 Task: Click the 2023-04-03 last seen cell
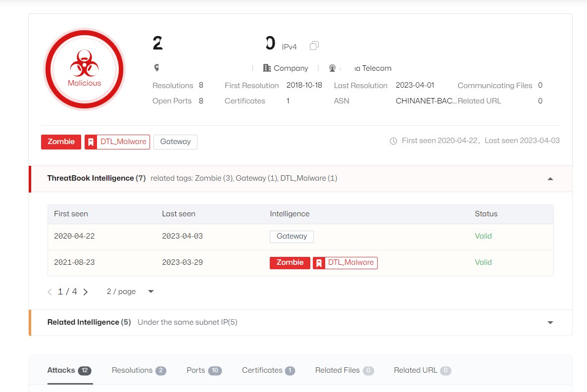coord(182,236)
